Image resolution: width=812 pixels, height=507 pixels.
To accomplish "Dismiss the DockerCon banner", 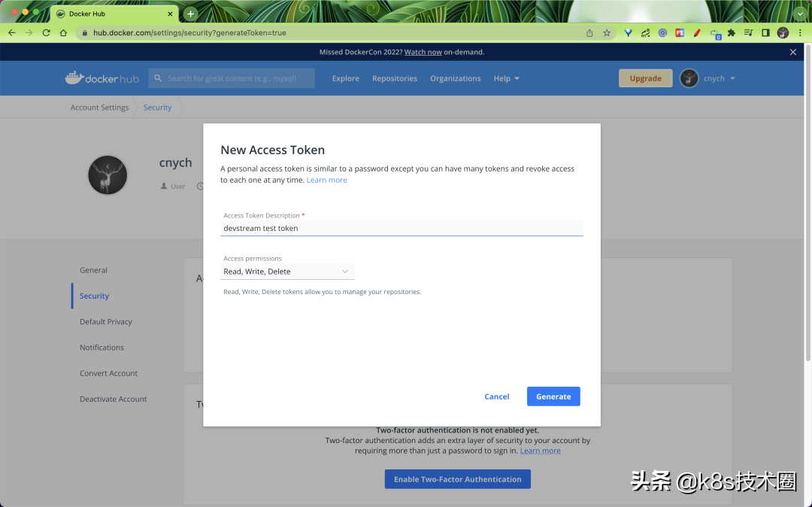I will [793, 52].
